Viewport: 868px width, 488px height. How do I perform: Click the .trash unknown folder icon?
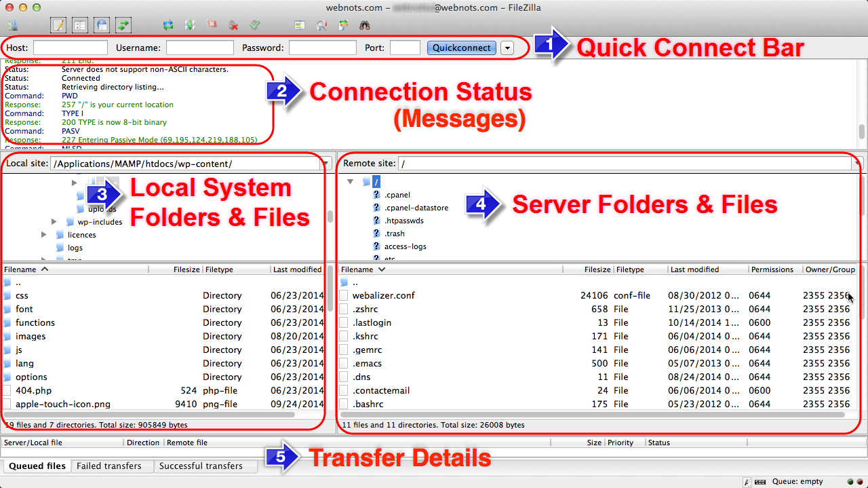pyautogui.click(x=377, y=233)
